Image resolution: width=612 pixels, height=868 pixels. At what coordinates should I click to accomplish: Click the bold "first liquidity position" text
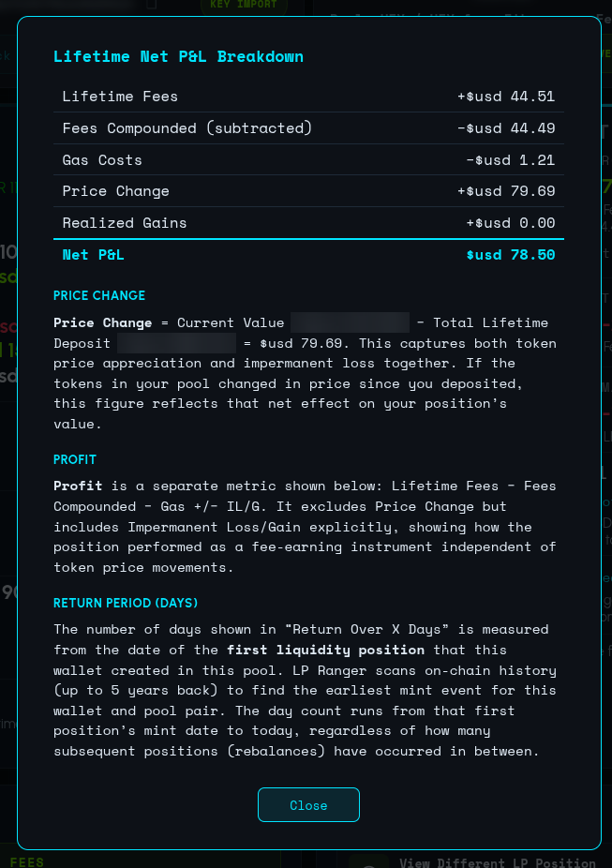(325, 650)
